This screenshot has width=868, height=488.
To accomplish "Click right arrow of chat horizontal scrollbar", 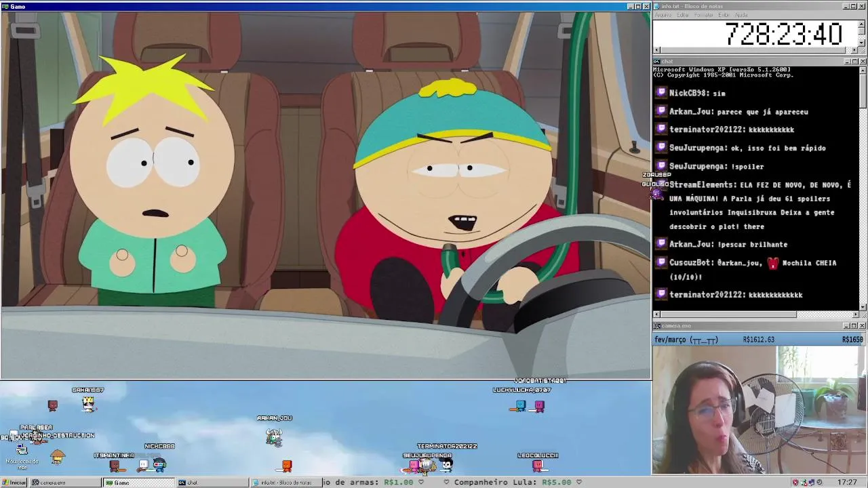I will [854, 314].
